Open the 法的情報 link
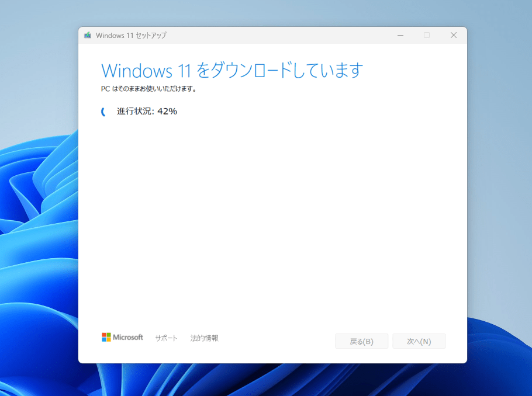Image resolution: width=532 pixels, height=396 pixels. click(204, 338)
